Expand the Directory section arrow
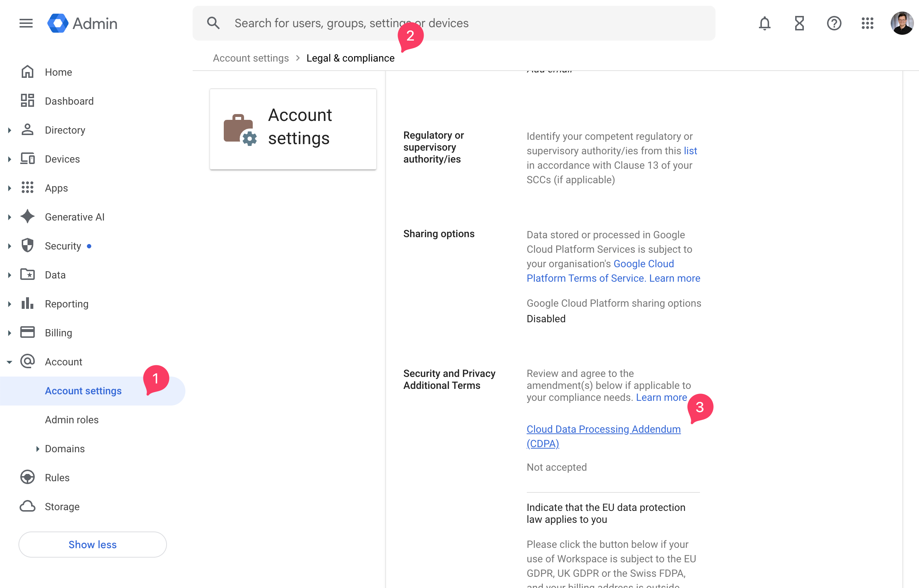919x588 pixels. [9, 130]
